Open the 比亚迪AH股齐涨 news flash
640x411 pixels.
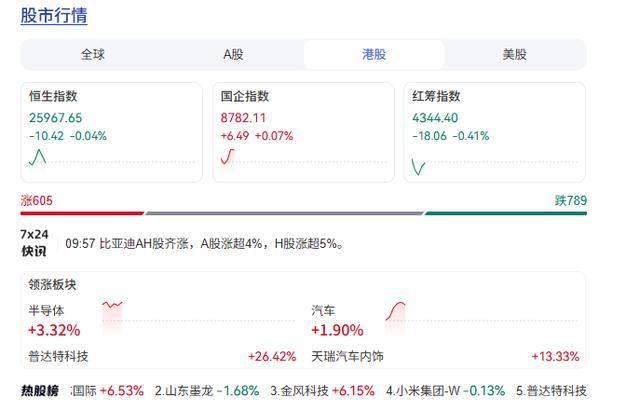click(204, 244)
